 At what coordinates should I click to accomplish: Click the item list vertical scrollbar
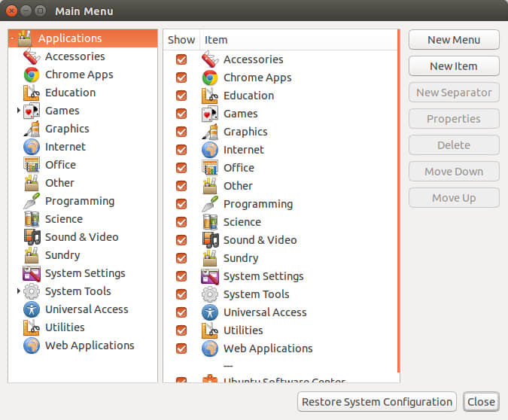click(398, 203)
